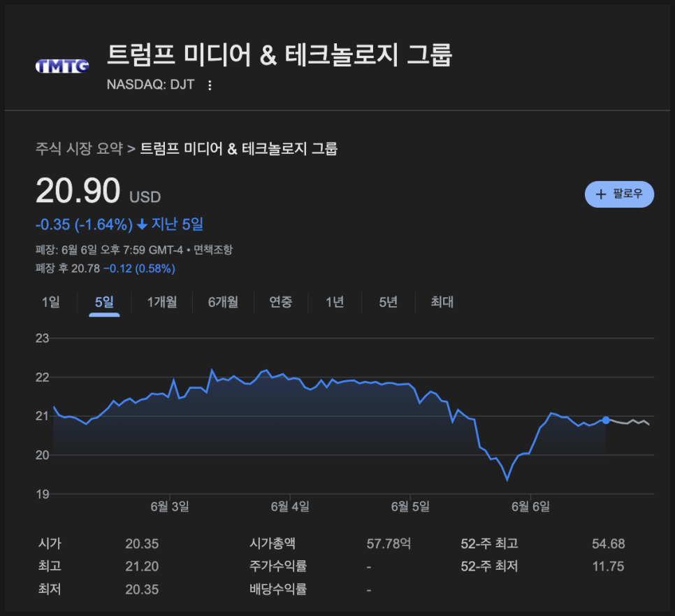This screenshot has width=675, height=616.
Task: Open the three-dot more options menu
Action: coord(210,85)
